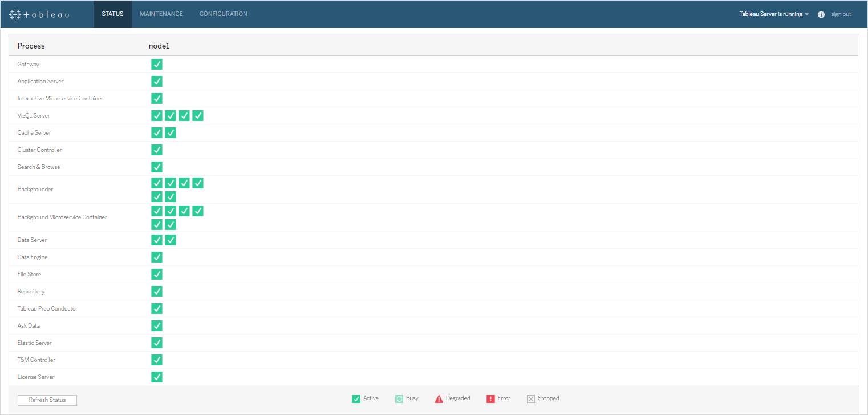This screenshot has width=868, height=415.
Task: Click the first Data Server status checkmark
Action: (157, 240)
